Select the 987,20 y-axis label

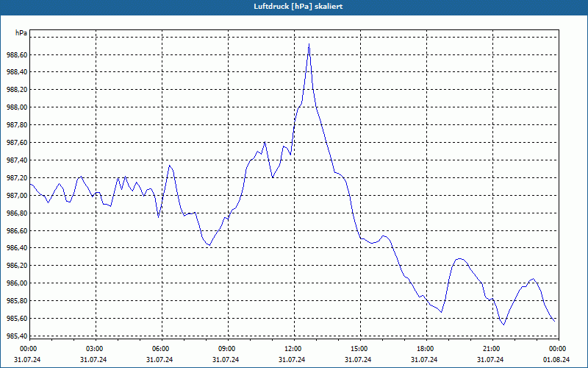(17, 177)
